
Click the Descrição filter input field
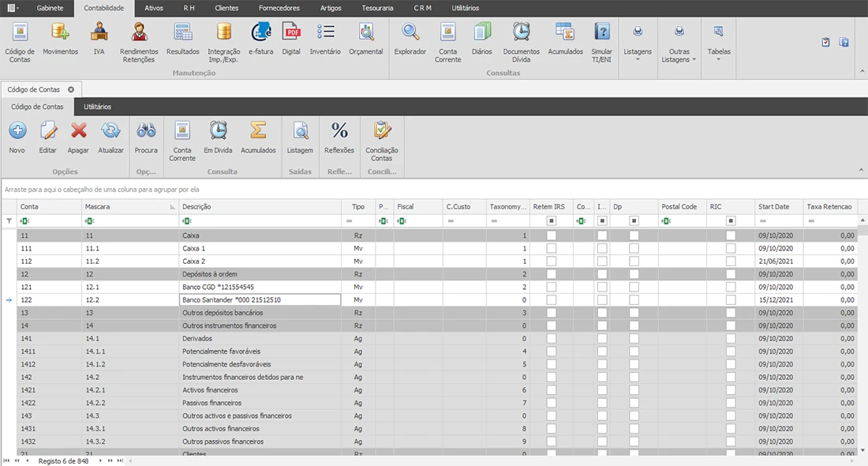pyautogui.click(x=264, y=221)
